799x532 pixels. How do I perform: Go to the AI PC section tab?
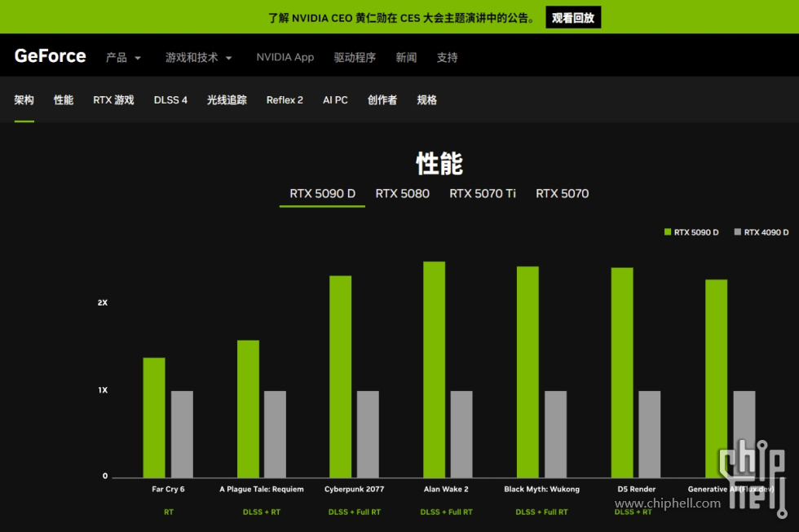[x=335, y=99]
